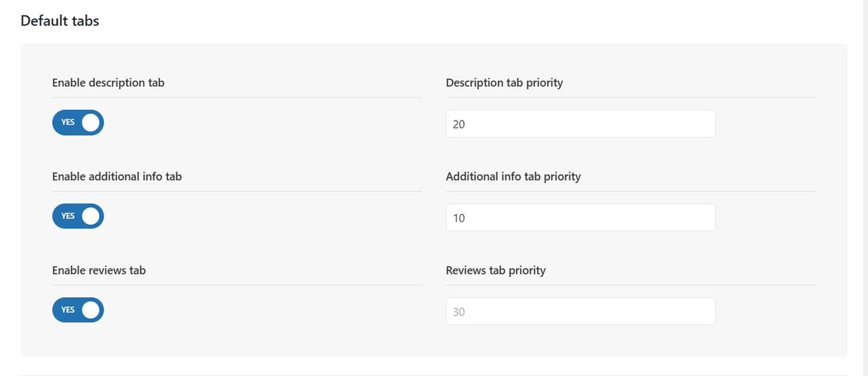Toggle the Enable description tab switch
The image size is (868, 376).
click(x=78, y=123)
